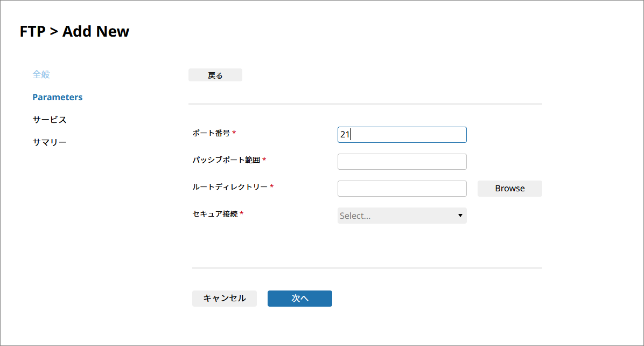Click the パッシブポート範囲 text field
The image size is (644, 346).
[x=402, y=162]
